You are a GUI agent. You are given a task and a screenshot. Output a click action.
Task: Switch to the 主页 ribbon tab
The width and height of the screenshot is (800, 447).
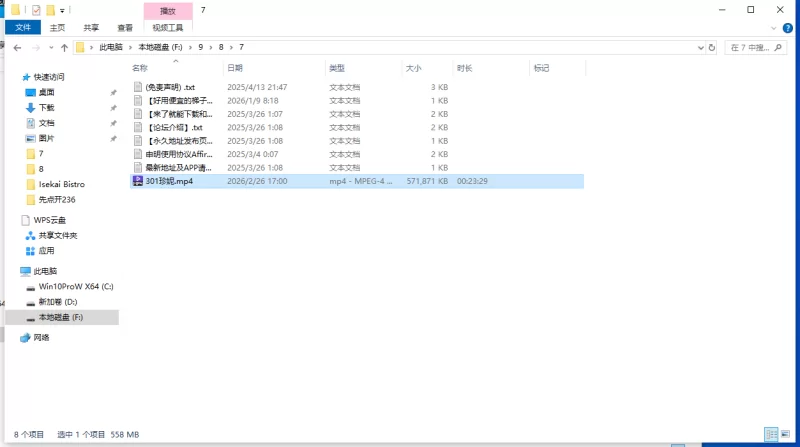[x=57, y=28]
